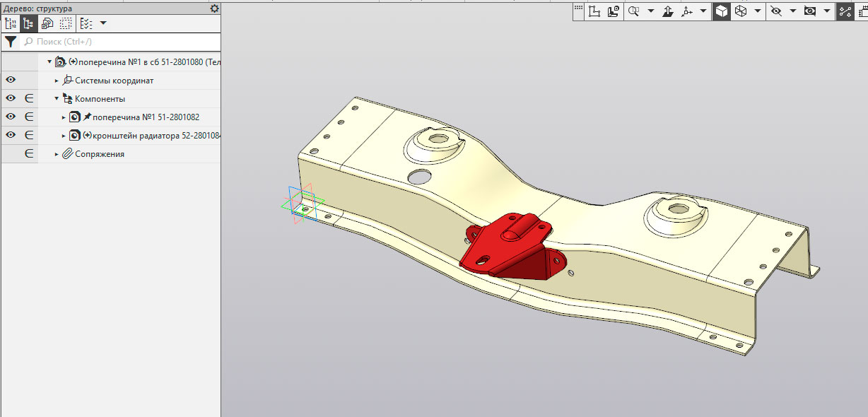Select the structure tree view icon
Image resolution: width=868 pixels, height=417 pixels.
click(x=28, y=23)
